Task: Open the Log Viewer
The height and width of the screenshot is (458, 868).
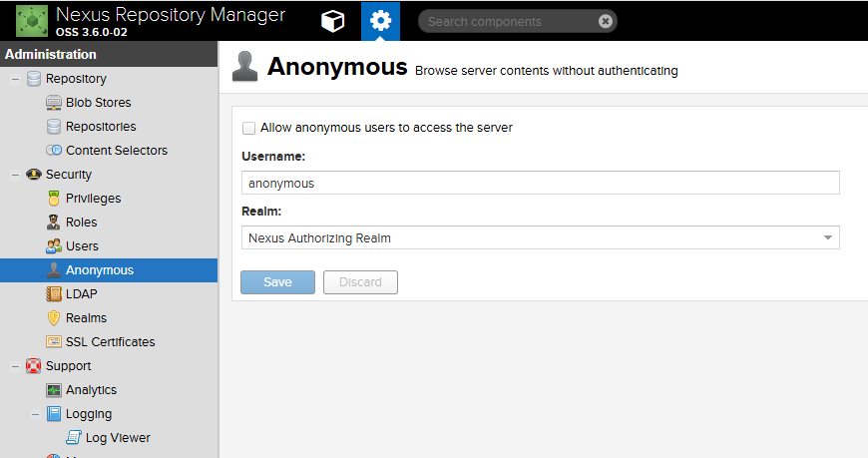Action: coord(118,437)
